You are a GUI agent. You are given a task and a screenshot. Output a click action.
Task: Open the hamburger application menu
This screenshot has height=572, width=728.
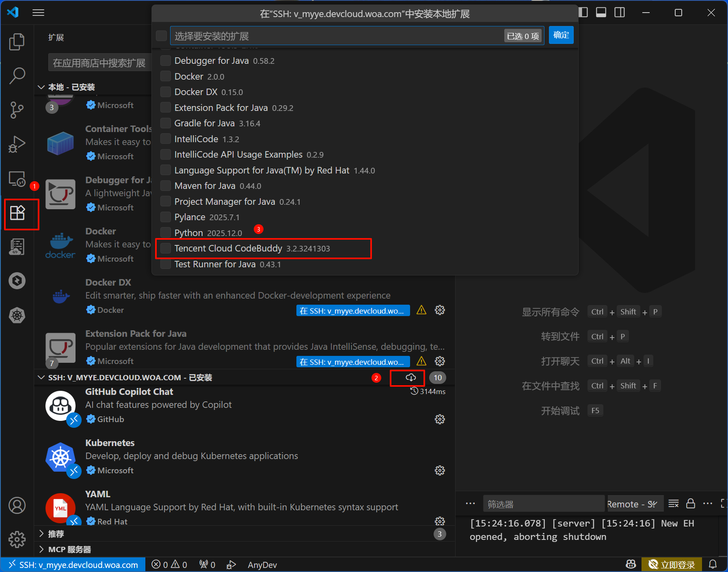point(38,13)
